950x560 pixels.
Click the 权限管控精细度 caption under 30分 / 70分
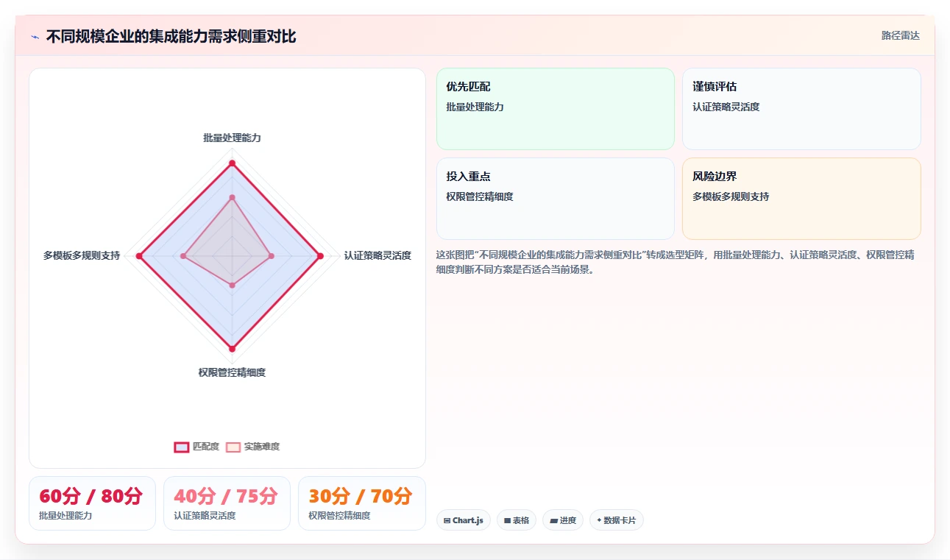[x=339, y=516]
